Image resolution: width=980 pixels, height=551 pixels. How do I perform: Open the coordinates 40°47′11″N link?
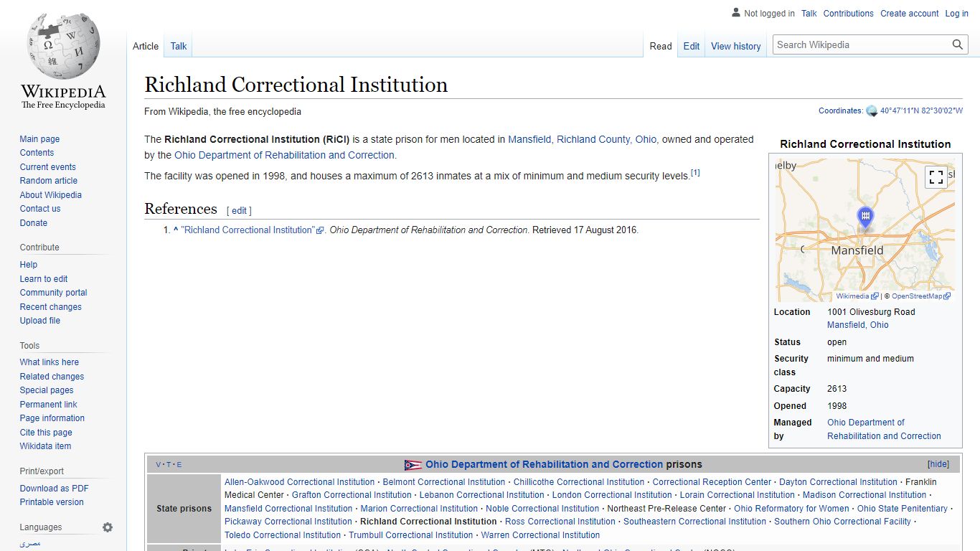point(921,111)
